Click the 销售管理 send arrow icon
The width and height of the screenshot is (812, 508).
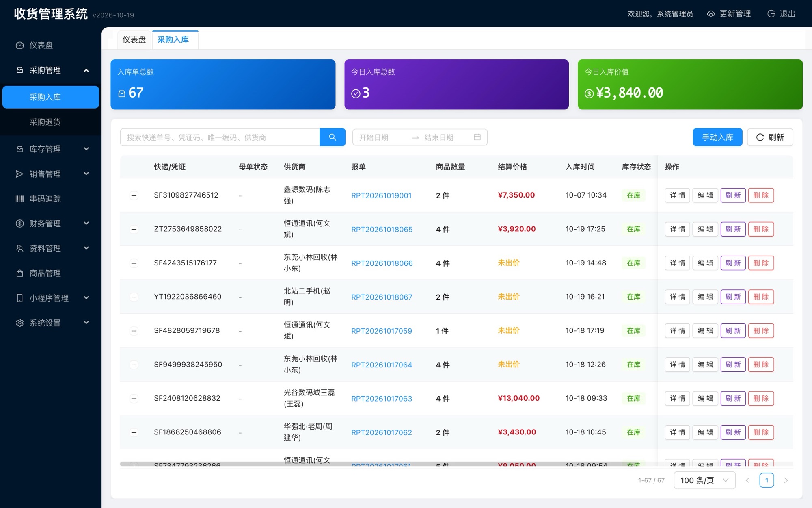[x=19, y=174]
